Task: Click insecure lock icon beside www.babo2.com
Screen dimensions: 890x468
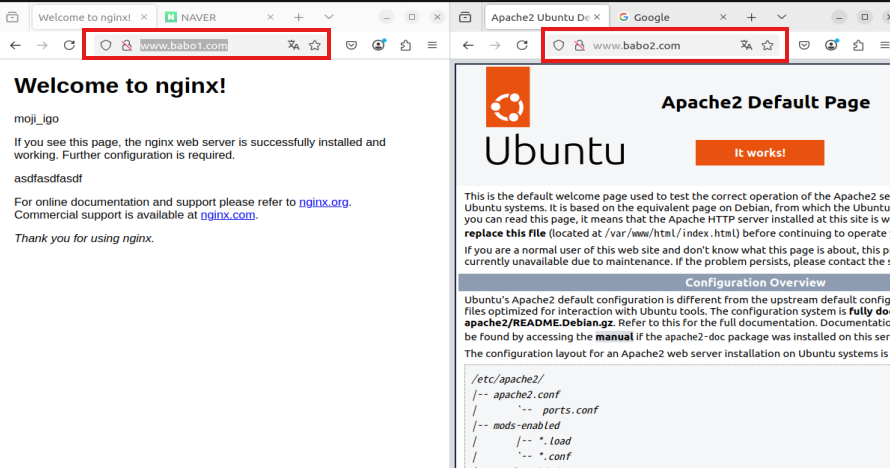Action: pyautogui.click(x=579, y=45)
